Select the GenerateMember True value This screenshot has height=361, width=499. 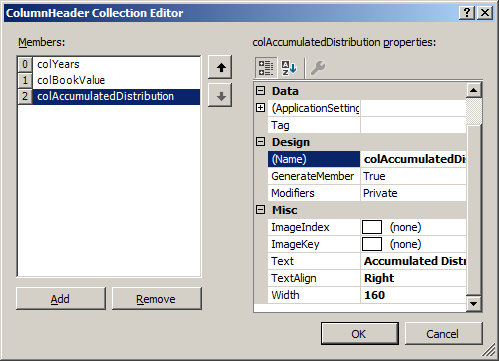(413, 176)
